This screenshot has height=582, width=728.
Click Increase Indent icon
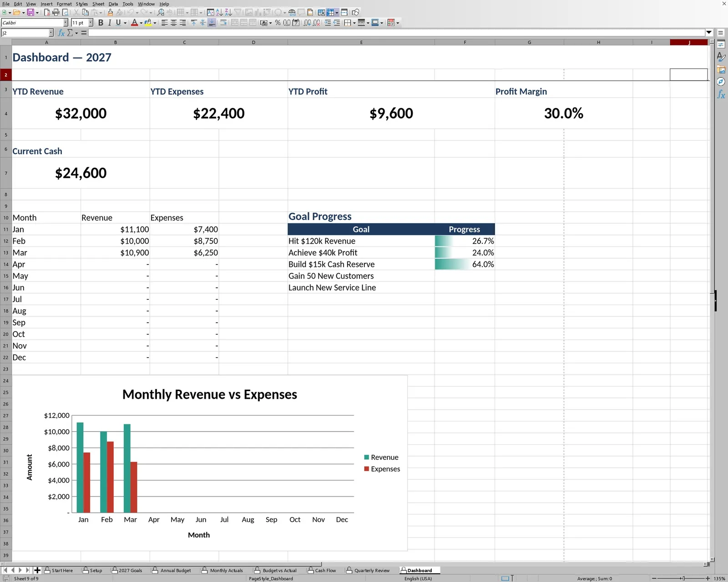click(x=328, y=23)
